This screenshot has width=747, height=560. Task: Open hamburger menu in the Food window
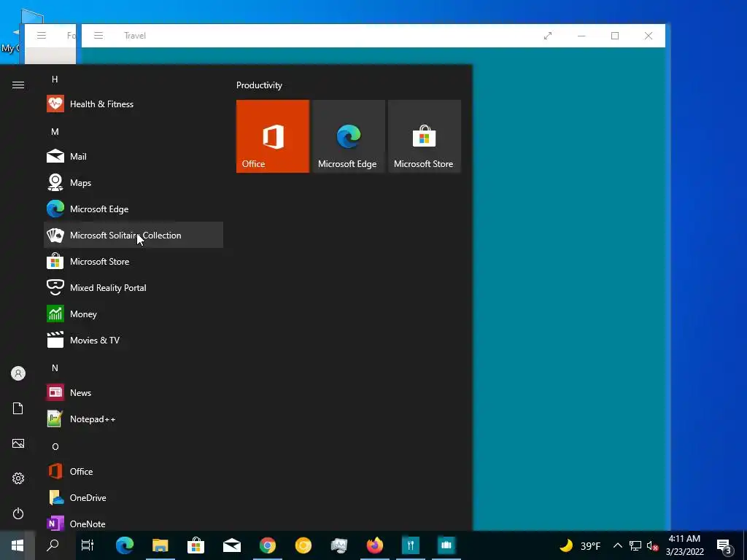(42, 36)
